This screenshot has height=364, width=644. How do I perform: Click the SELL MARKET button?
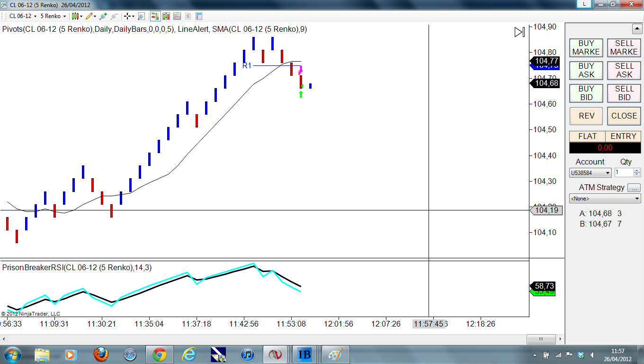(624, 47)
